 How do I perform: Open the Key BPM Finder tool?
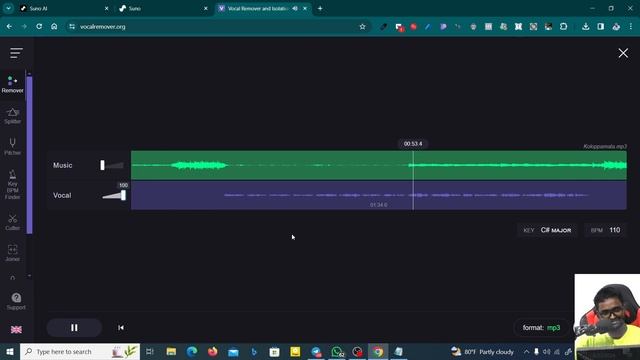(x=13, y=184)
